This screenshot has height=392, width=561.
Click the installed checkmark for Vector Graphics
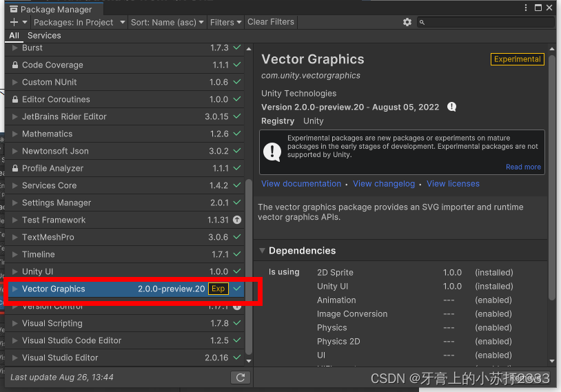point(237,288)
